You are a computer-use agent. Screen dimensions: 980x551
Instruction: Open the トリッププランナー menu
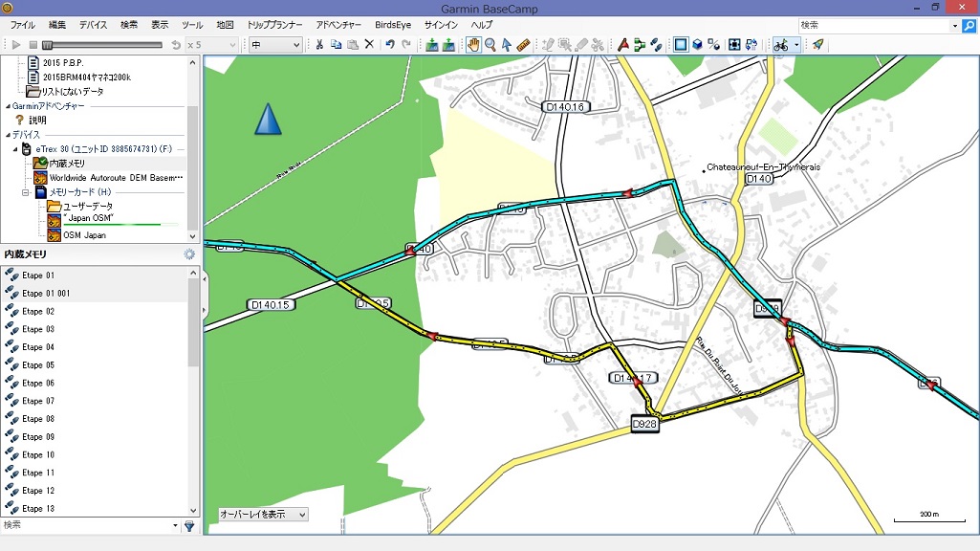pyautogui.click(x=274, y=25)
